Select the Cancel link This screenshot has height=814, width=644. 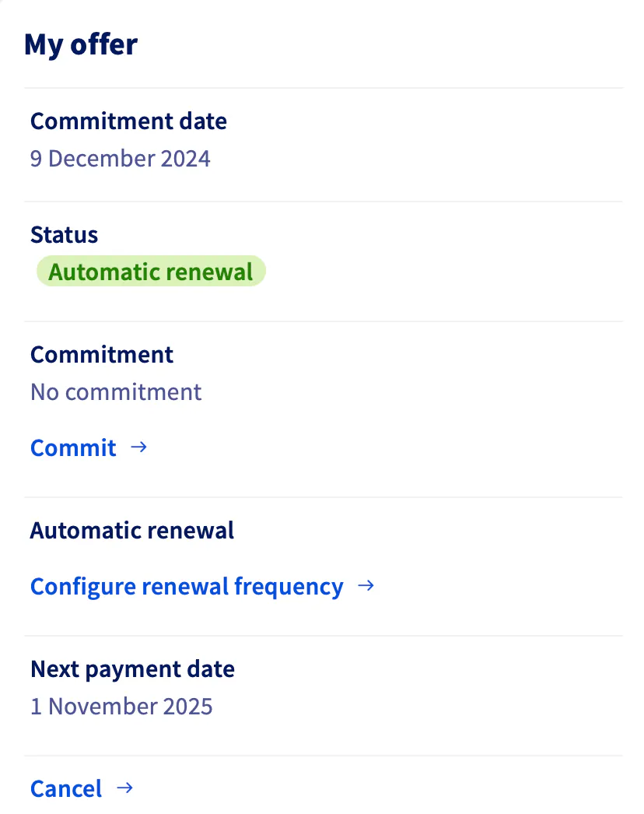point(66,789)
